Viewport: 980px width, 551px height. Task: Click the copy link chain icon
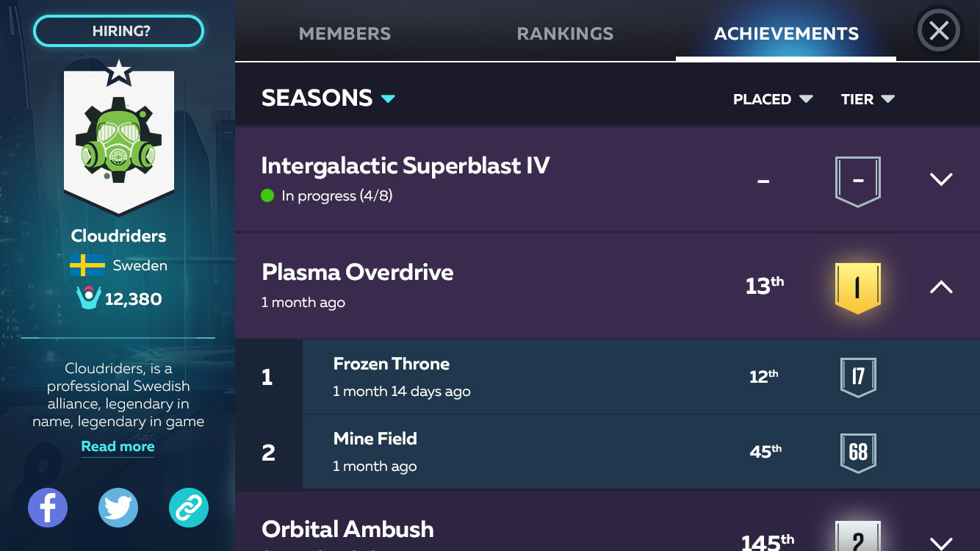point(189,508)
